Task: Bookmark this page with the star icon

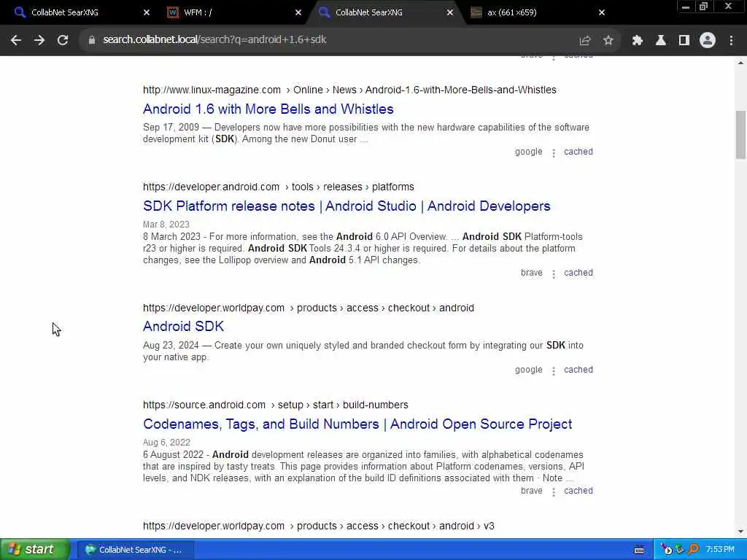Action: pyautogui.click(x=608, y=41)
